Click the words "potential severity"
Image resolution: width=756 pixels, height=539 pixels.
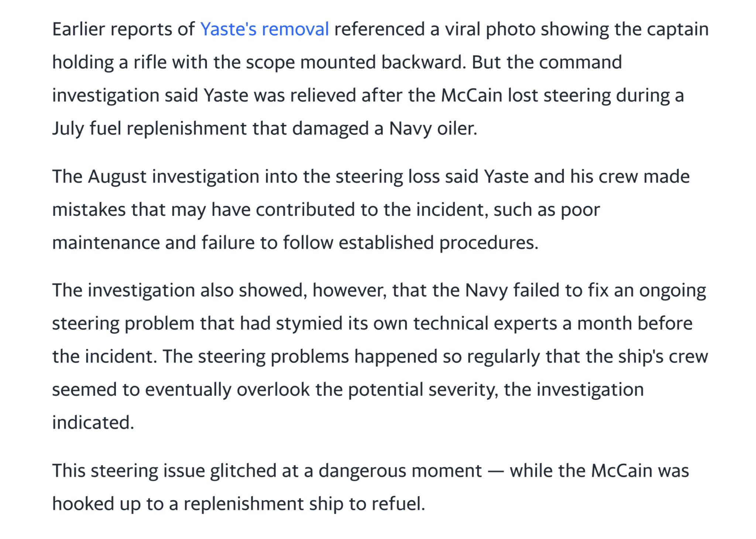click(422, 390)
